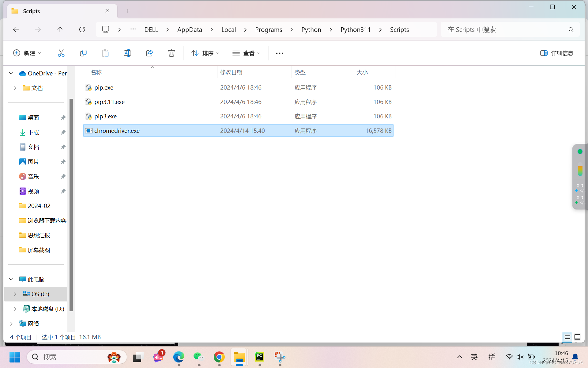This screenshot has height=368, width=588.
Task: Click the Cut icon in the toolbar
Action: pyautogui.click(x=61, y=53)
